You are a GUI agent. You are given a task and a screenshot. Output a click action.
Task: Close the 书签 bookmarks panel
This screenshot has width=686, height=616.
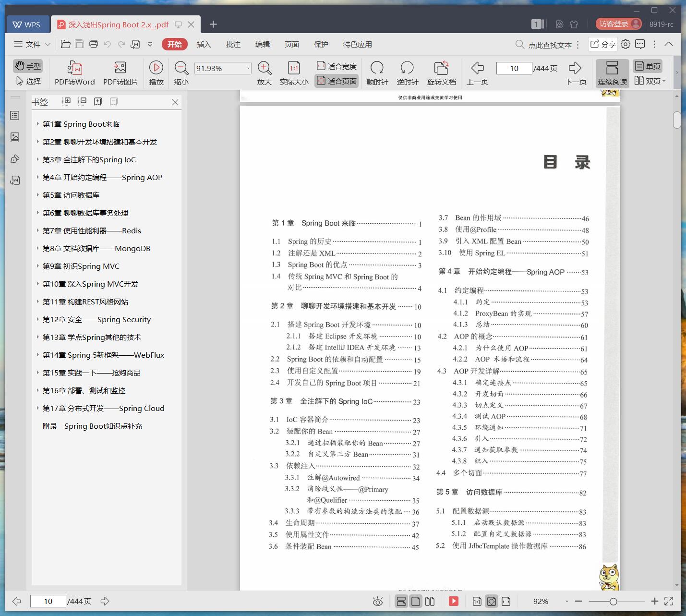coord(175,102)
